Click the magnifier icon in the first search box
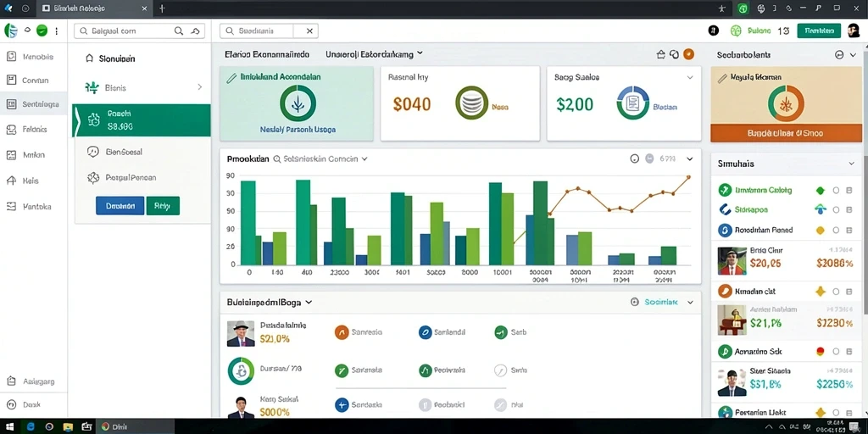 179,31
